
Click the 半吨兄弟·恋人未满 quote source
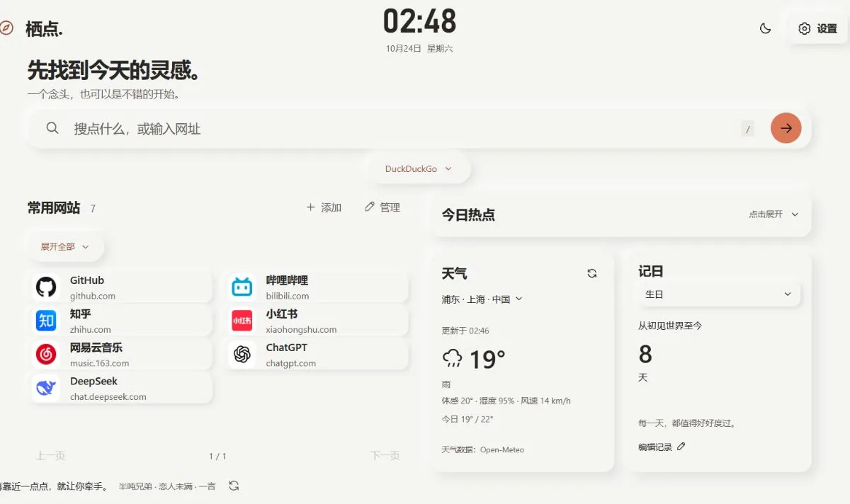tap(167, 486)
